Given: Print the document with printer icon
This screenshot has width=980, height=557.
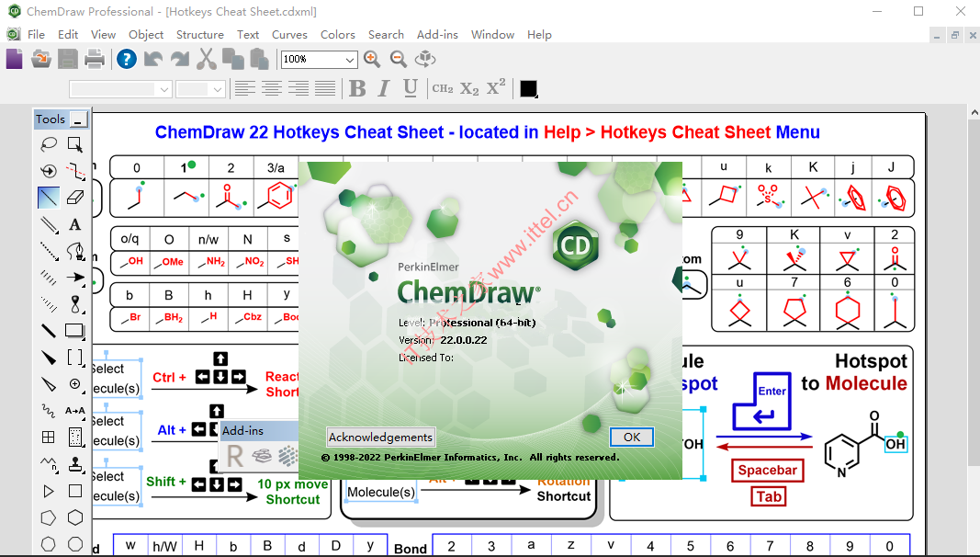Looking at the screenshot, I should (x=95, y=59).
